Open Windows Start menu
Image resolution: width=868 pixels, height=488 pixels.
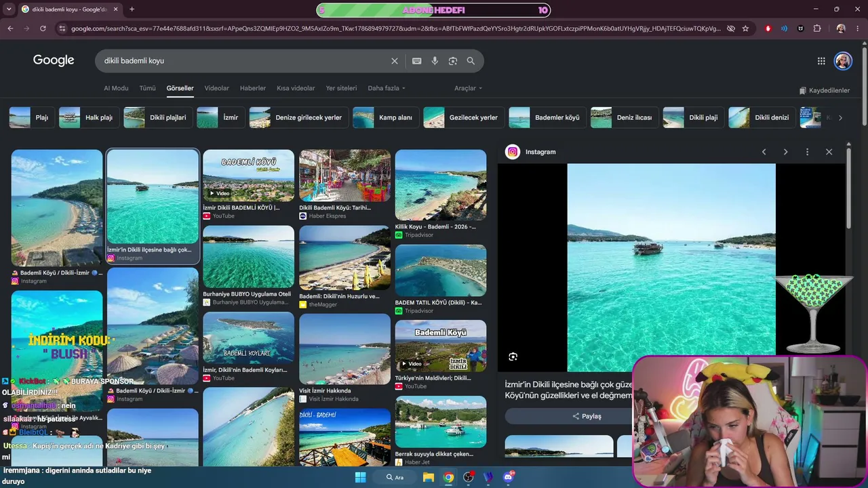point(360,477)
